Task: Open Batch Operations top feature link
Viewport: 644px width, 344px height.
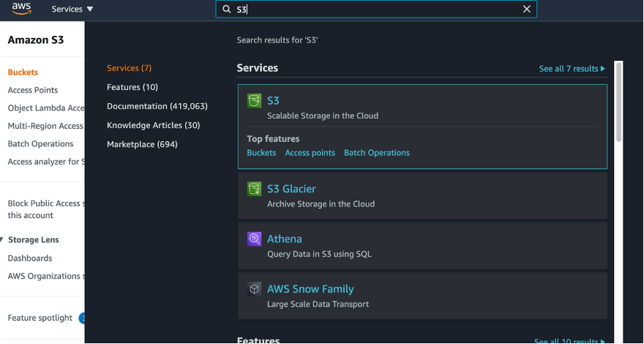Action: click(377, 153)
